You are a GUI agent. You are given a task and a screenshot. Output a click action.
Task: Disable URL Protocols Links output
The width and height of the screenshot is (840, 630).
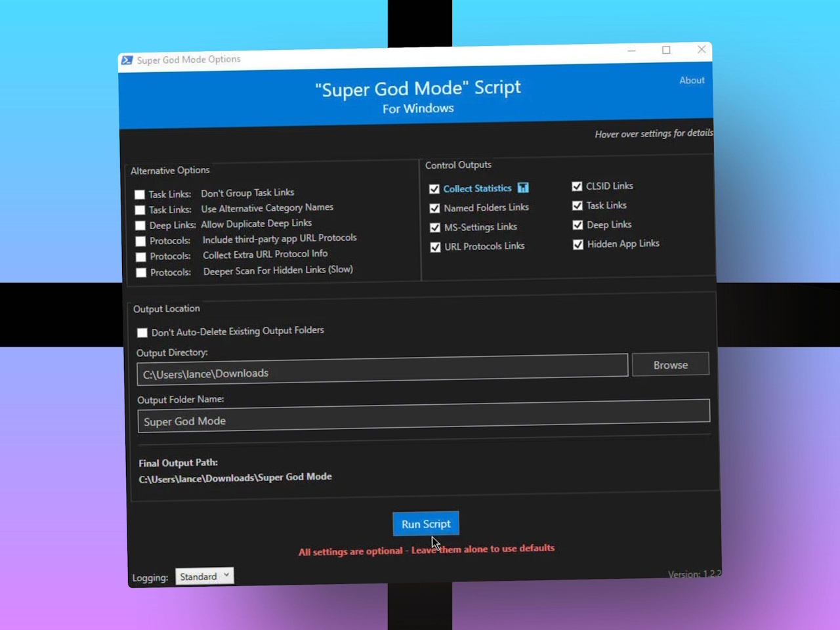[434, 247]
